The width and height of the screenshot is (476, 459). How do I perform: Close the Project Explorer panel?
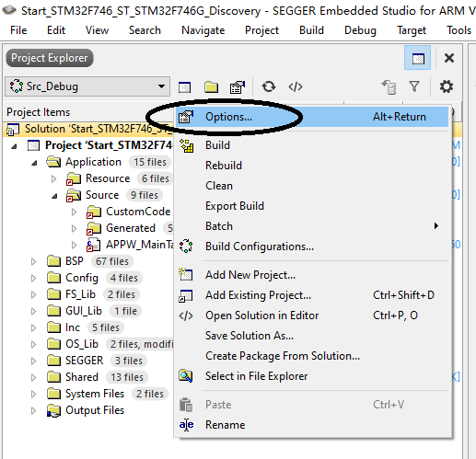[449, 58]
